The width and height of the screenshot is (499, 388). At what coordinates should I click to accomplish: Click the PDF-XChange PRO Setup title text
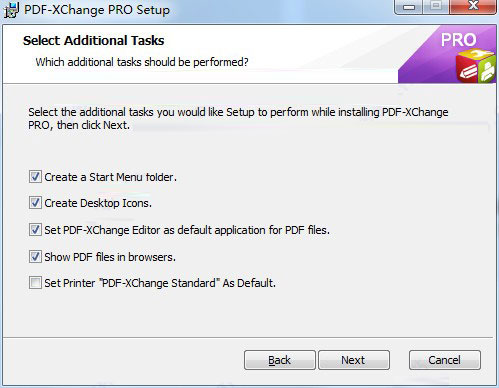coord(97,10)
